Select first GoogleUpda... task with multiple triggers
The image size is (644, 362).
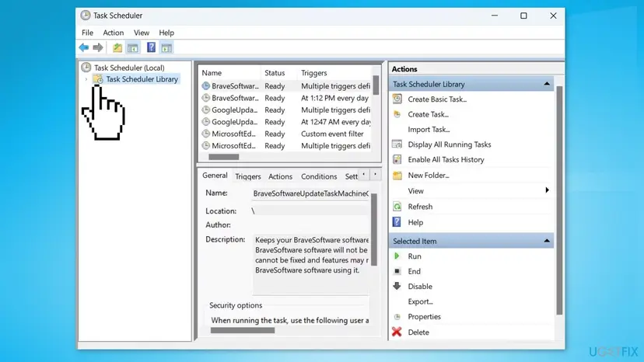click(286, 110)
